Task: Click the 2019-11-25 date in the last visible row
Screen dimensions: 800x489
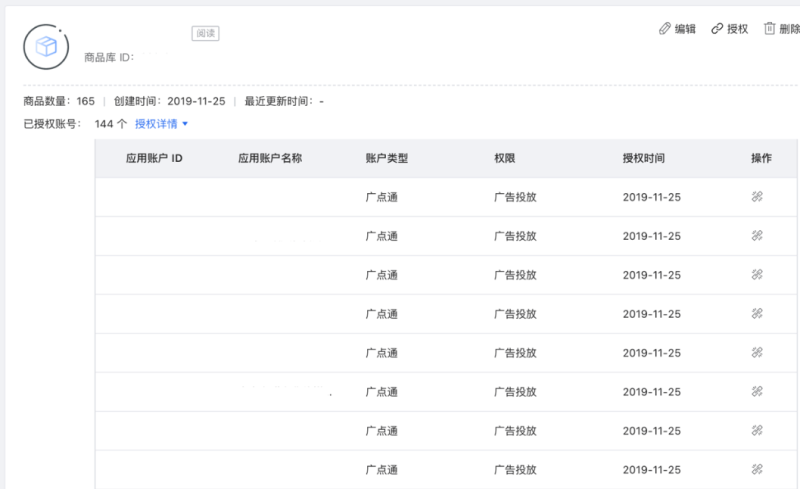Action: [x=652, y=470]
